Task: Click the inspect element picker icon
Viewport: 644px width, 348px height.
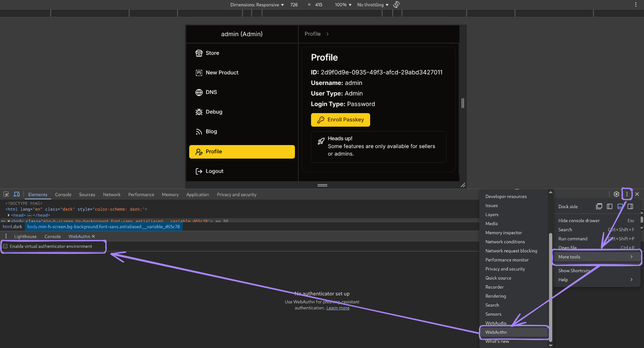Action: (6, 194)
